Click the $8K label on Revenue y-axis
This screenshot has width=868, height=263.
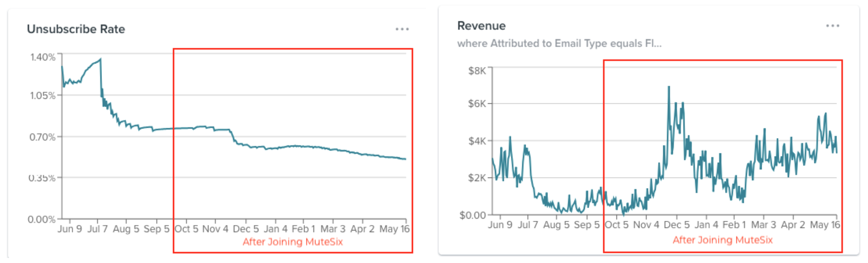click(477, 71)
